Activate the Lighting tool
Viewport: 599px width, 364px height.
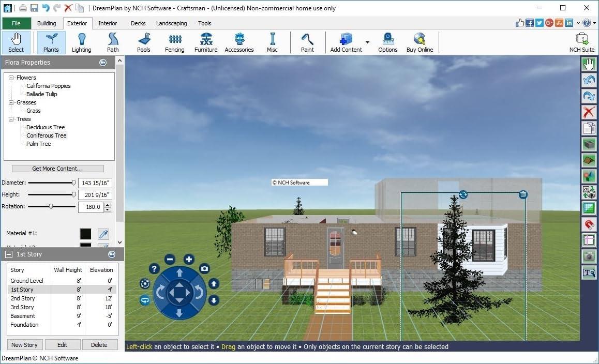click(81, 41)
